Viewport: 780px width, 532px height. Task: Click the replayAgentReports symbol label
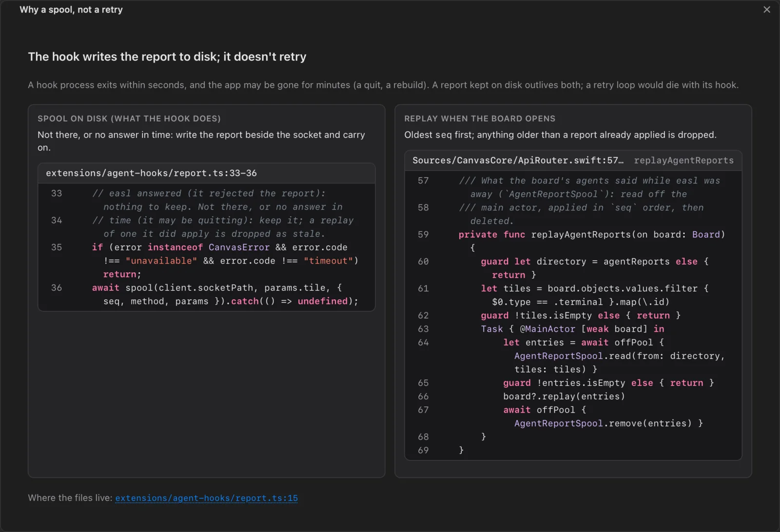click(683, 160)
